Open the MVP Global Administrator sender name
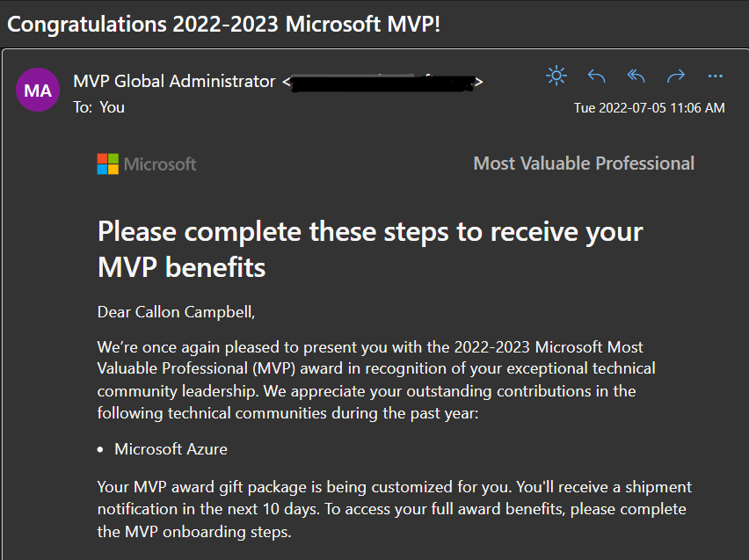This screenshot has height=560, width=749. pos(174,82)
